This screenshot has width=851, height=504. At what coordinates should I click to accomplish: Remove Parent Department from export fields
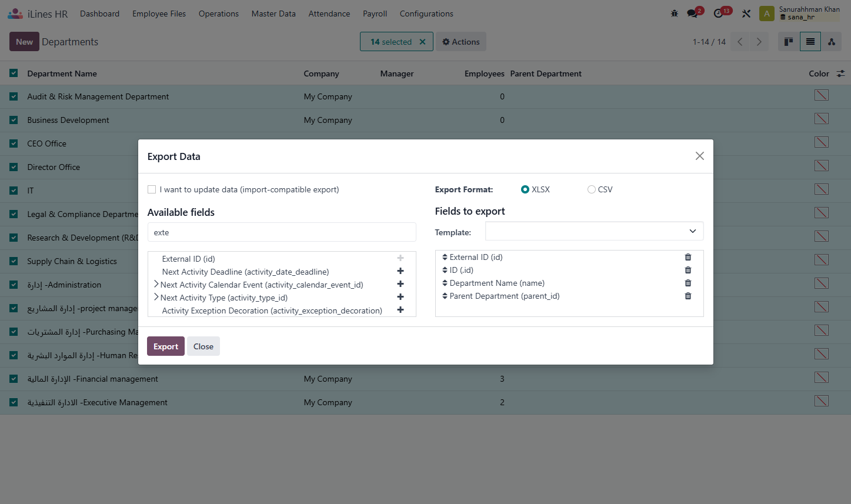tap(688, 296)
